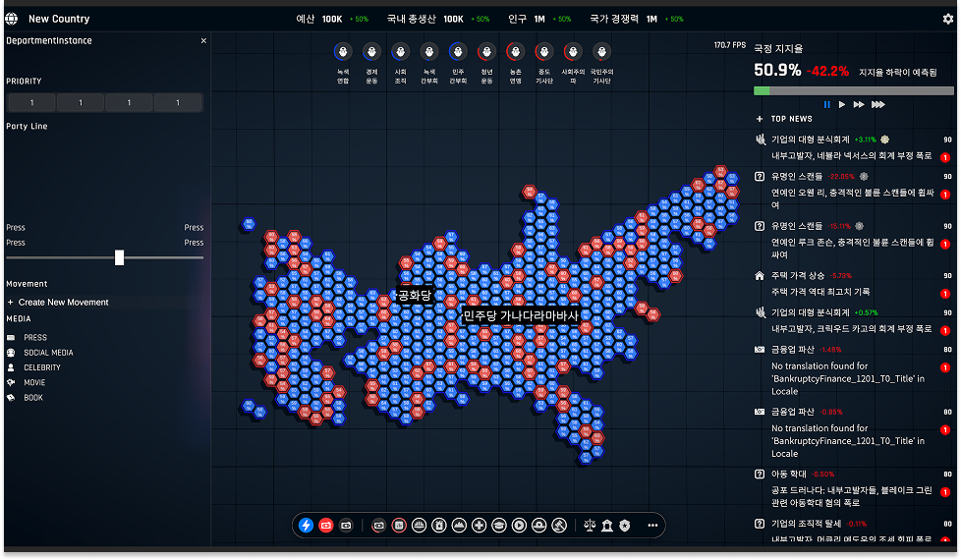Expand the TOP NEWS section
This screenshot has height=560, width=961.
pyautogui.click(x=760, y=119)
